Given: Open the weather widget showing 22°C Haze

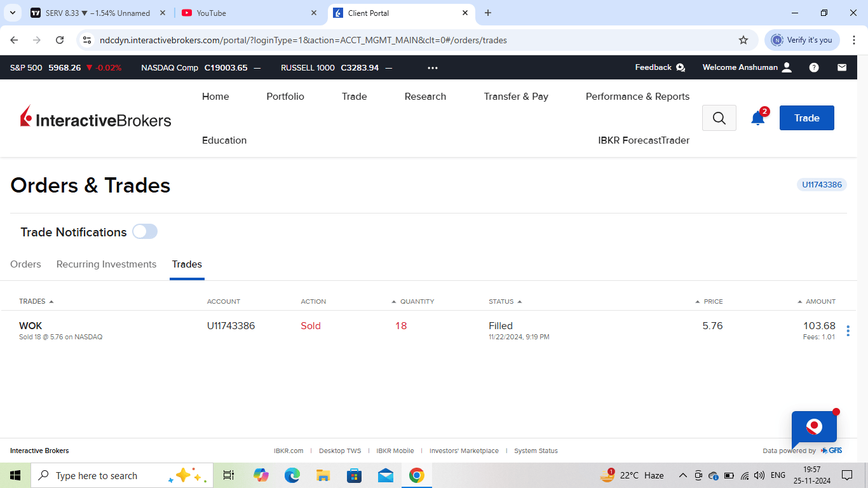Looking at the screenshot, I should point(632,475).
